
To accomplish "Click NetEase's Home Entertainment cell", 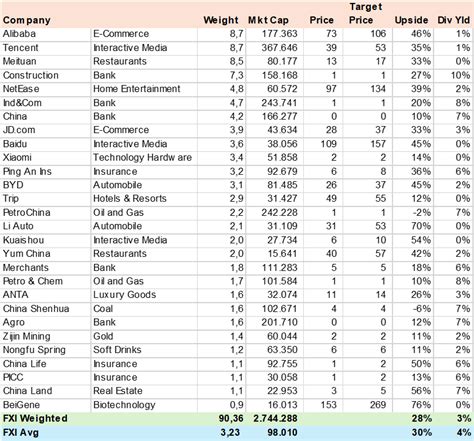I will coord(144,89).
